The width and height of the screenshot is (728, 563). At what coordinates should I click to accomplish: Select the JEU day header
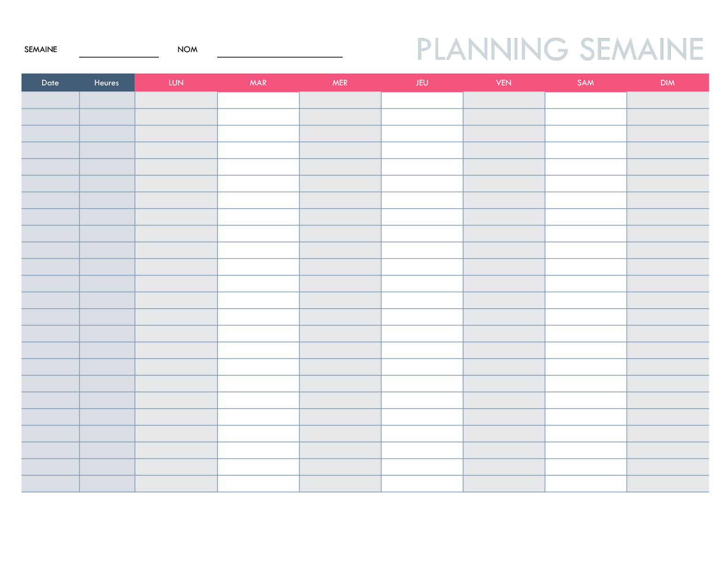coord(422,83)
